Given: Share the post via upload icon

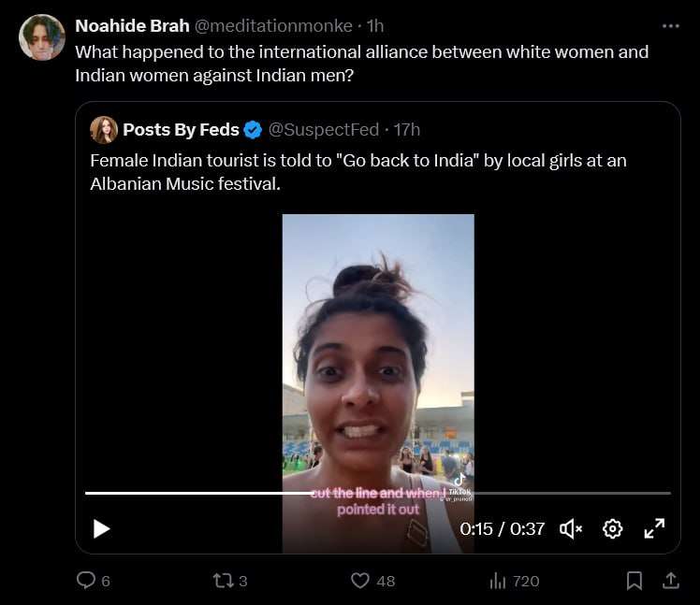Looking at the screenshot, I should [x=670, y=581].
